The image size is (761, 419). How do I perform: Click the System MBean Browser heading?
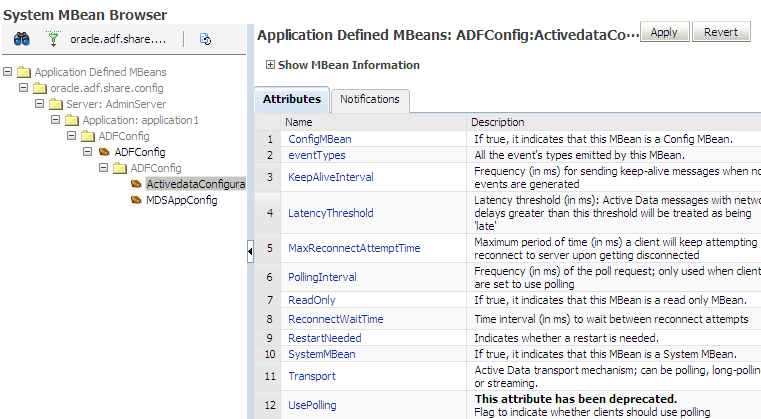85,15
